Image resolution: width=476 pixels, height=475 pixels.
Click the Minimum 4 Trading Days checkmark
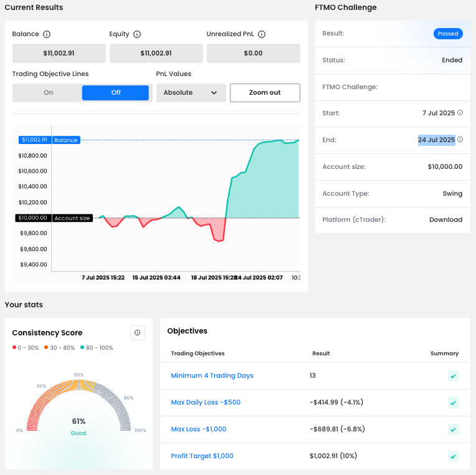(x=454, y=376)
